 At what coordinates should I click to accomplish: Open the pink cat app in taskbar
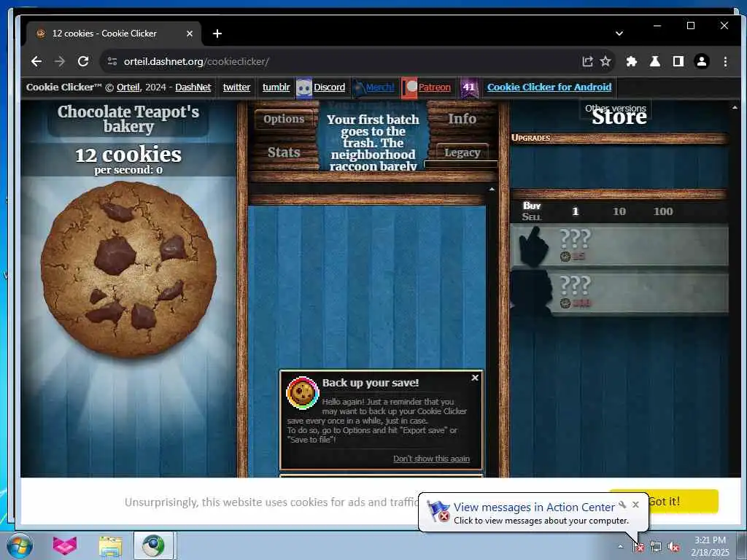pyautogui.click(x=65, y=545)
